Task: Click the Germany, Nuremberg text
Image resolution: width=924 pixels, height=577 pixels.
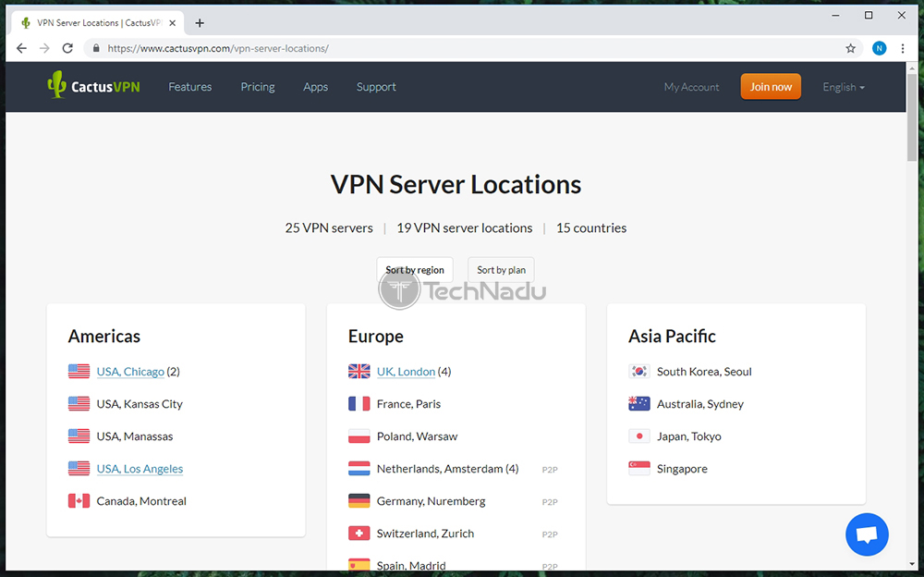Action: [x=432, y=501]
